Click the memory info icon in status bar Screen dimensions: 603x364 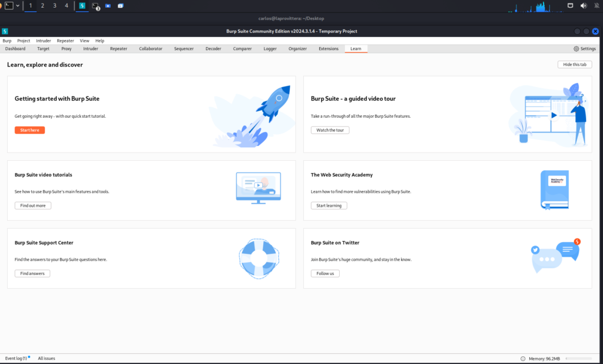[x=523, y=358]
